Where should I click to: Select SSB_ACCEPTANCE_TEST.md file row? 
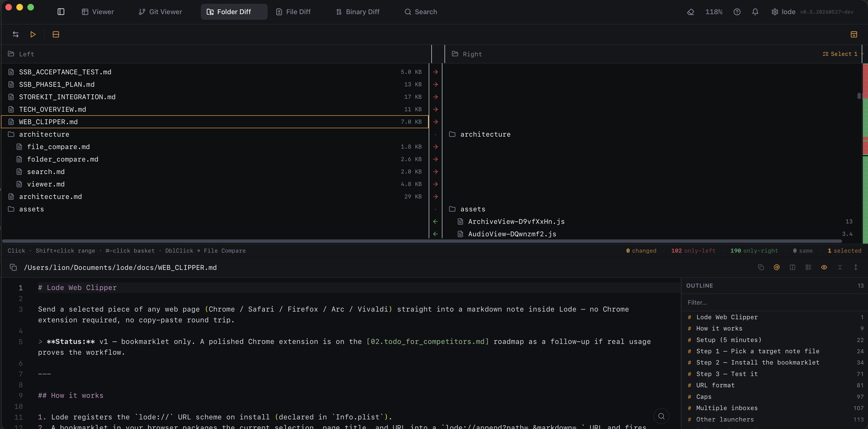215,72
